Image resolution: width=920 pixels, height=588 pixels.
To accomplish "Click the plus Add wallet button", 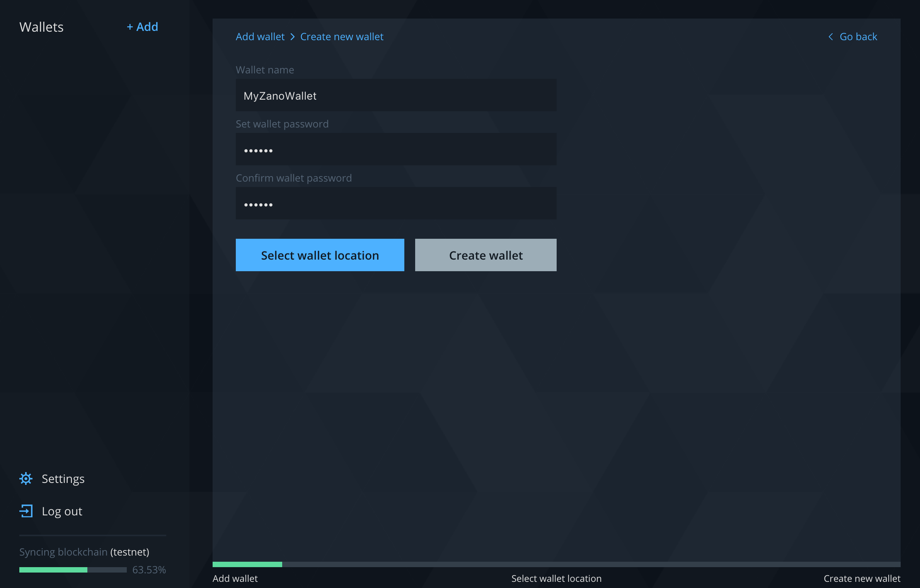I will tap(143, 27).
